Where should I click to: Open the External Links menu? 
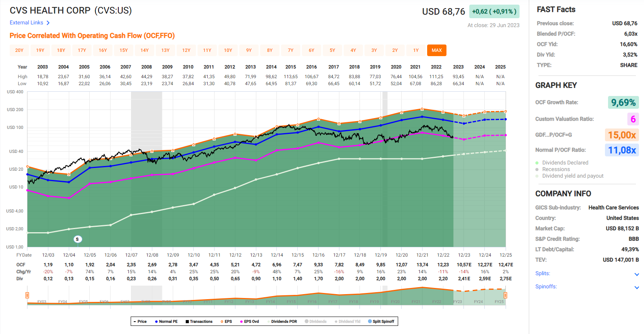coord(26,23)
